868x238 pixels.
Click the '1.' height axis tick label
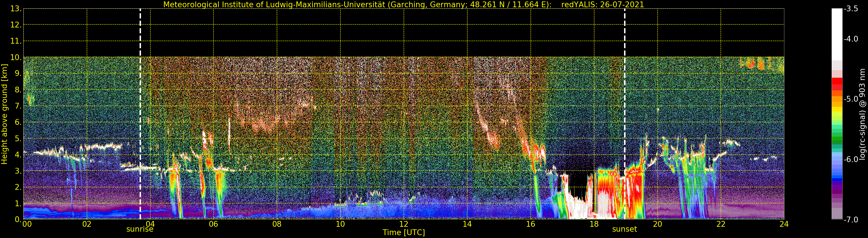(18, 203)
